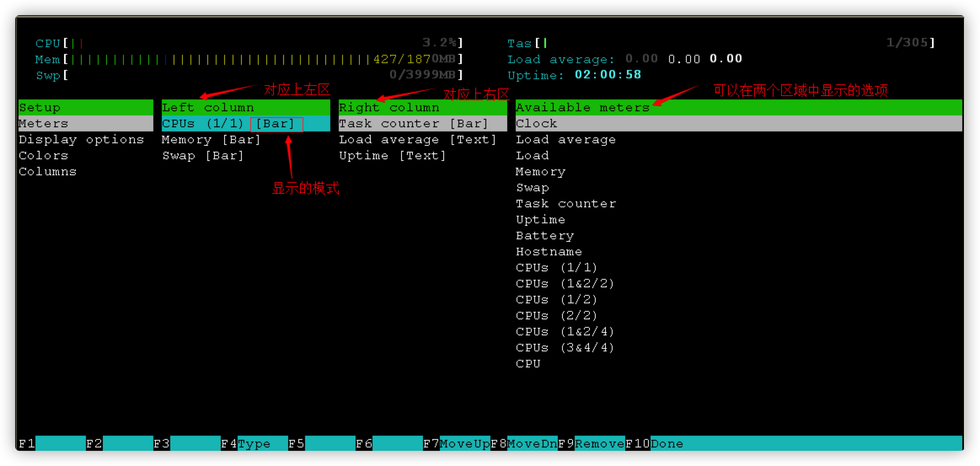Select Task counter [Bar] in Right column
Screen dimensions: 980x466
pos(413,123)
